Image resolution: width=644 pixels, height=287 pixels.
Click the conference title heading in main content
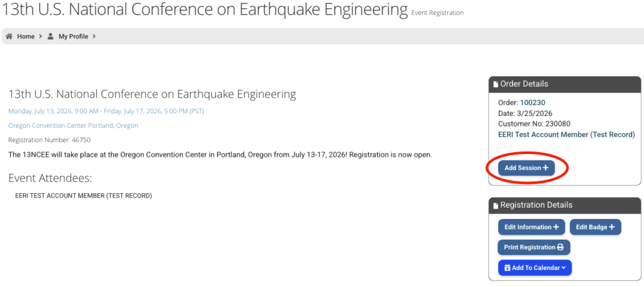[x=152, y=94]
